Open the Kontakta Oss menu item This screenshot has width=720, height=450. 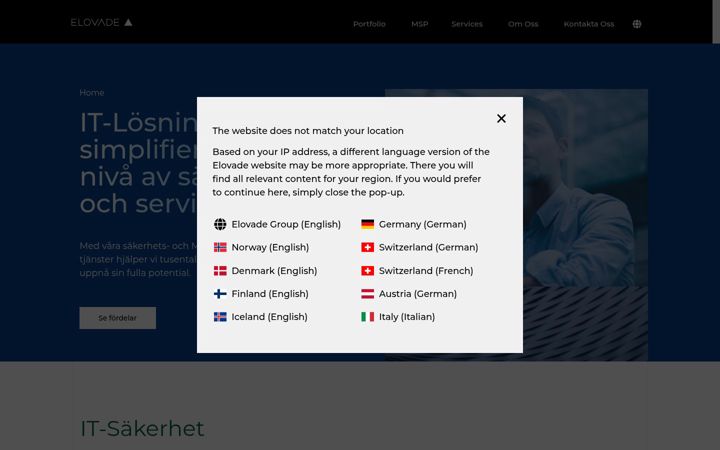pyautogui.click(x=589, y=24)
